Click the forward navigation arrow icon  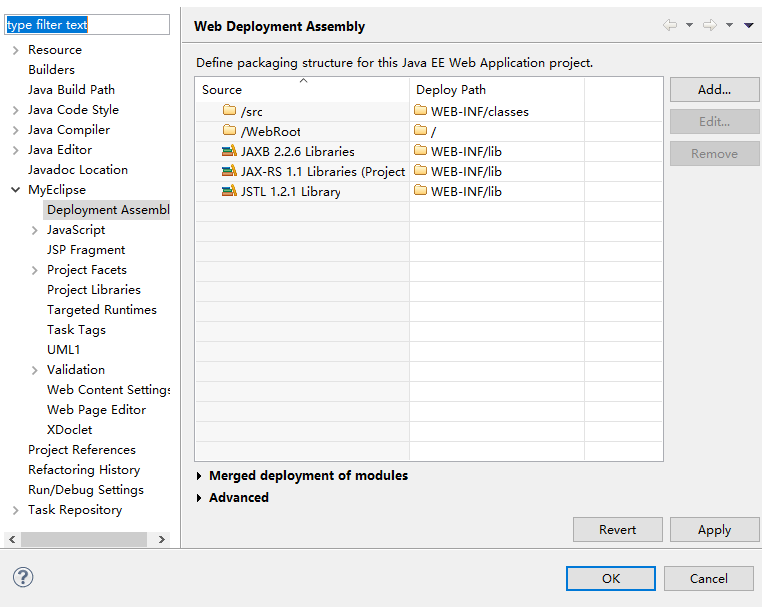point(710,25)
